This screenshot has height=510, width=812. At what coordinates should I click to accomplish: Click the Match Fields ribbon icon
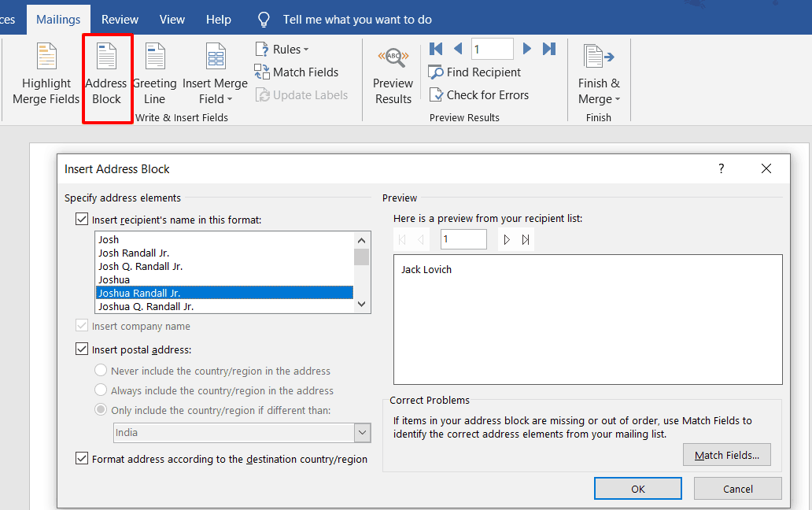297,72
